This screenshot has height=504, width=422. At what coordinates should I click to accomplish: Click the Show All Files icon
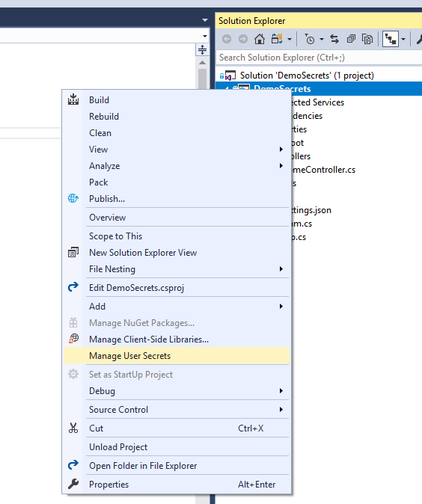[367, 39]
